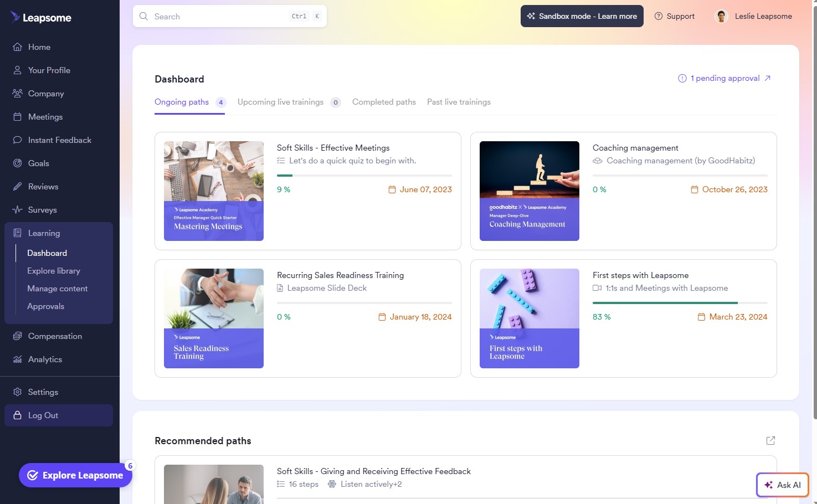The width and height of the screenshot is (817, 504).
Task: Open the Coaching Management thumbnail
Action: click(530, 191)
